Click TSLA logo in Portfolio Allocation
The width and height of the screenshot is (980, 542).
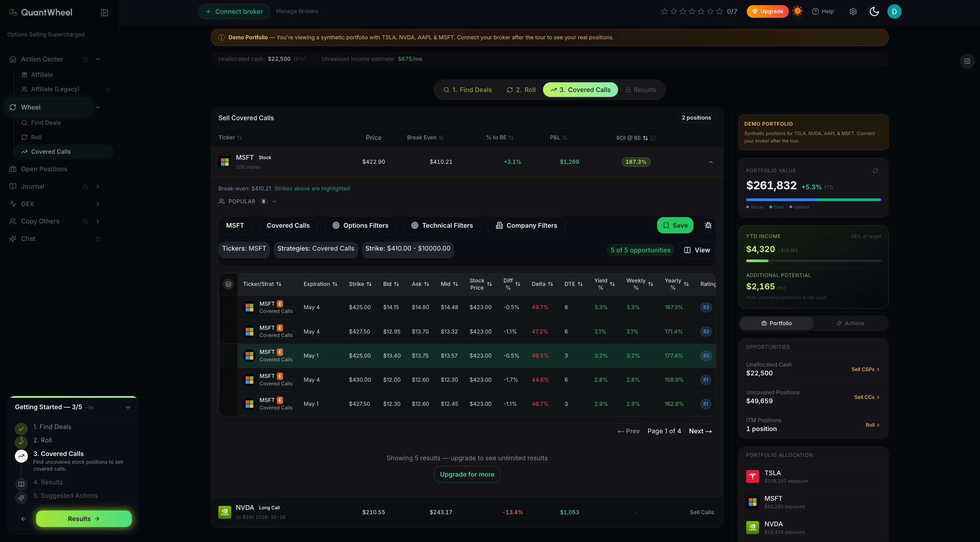[752, 476]
